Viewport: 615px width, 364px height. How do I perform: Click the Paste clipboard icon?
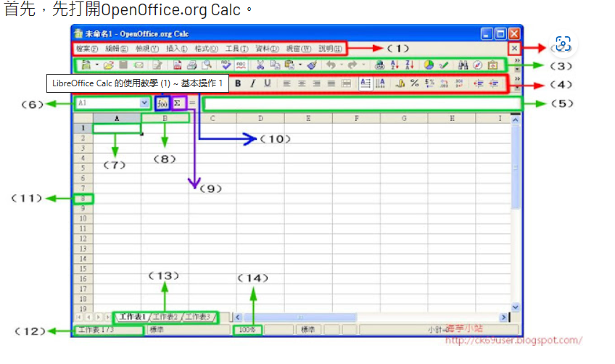click(x=289, y=65)
